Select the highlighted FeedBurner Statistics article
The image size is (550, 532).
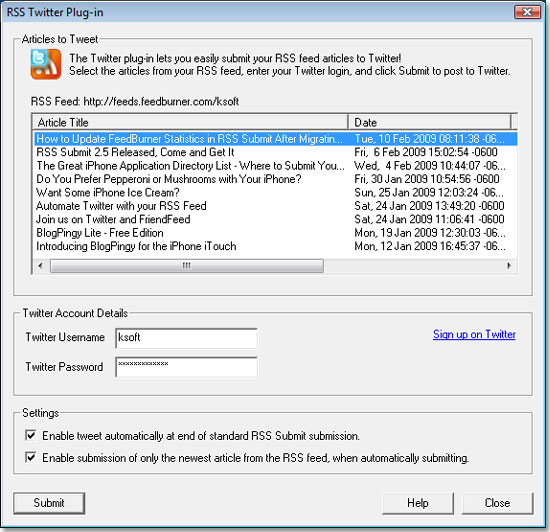(x=275, y=139)
